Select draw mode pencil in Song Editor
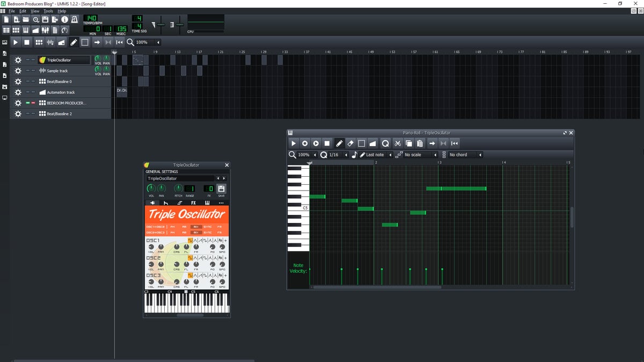Screen dimensions: 644x362 (73, 42)
